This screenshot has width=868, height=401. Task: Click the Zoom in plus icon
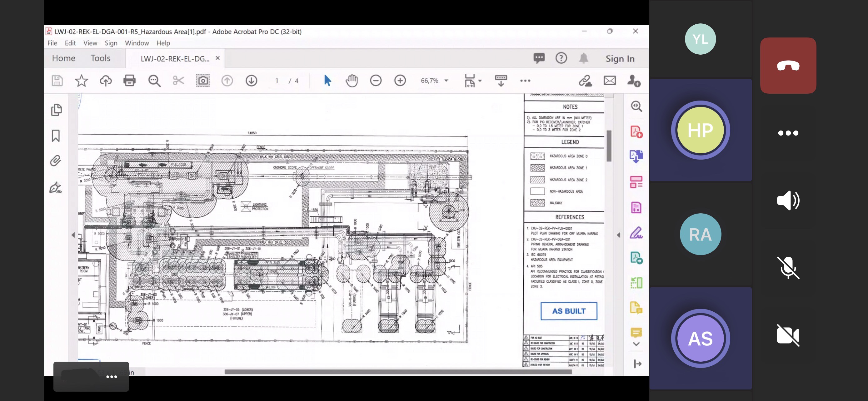tap(400, 81)
